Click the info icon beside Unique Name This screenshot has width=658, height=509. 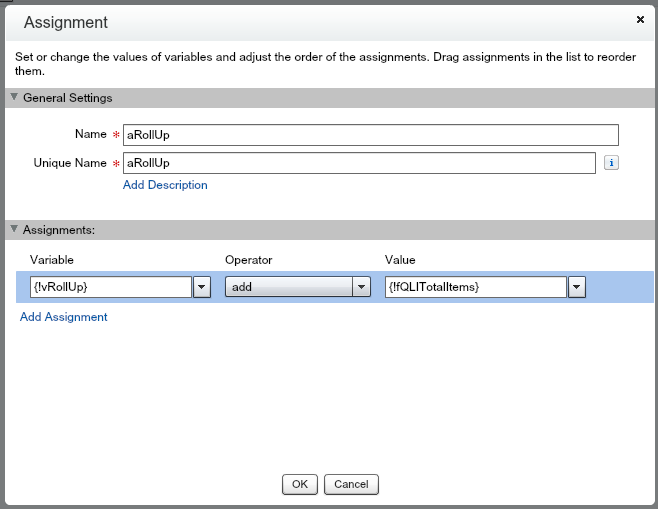click(x=612, y=163)
